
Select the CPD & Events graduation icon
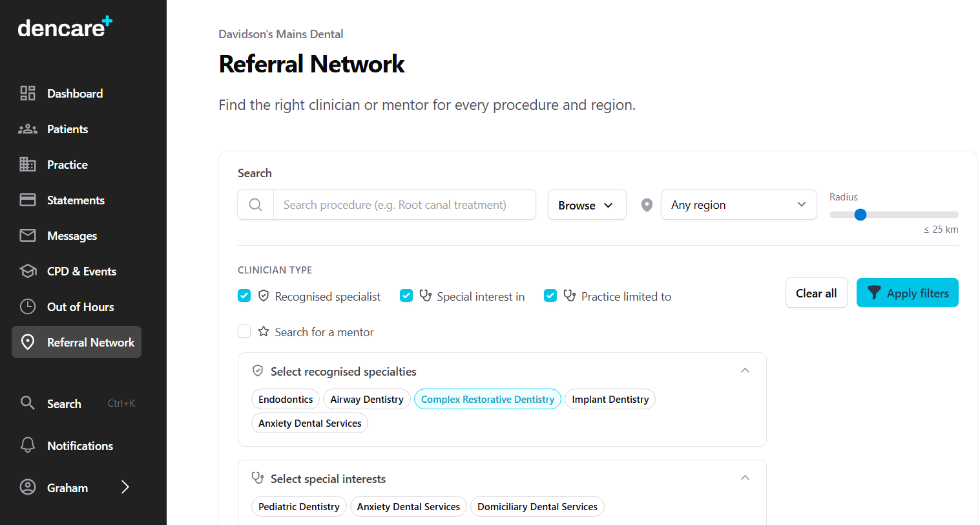click(x=27, y=271)
